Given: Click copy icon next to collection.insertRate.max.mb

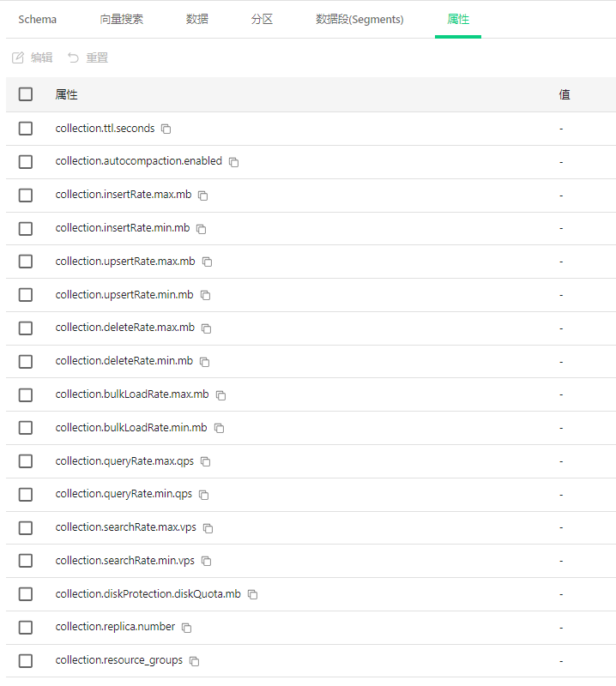Looking at the screenshot, I should click(x=203, y=196).
